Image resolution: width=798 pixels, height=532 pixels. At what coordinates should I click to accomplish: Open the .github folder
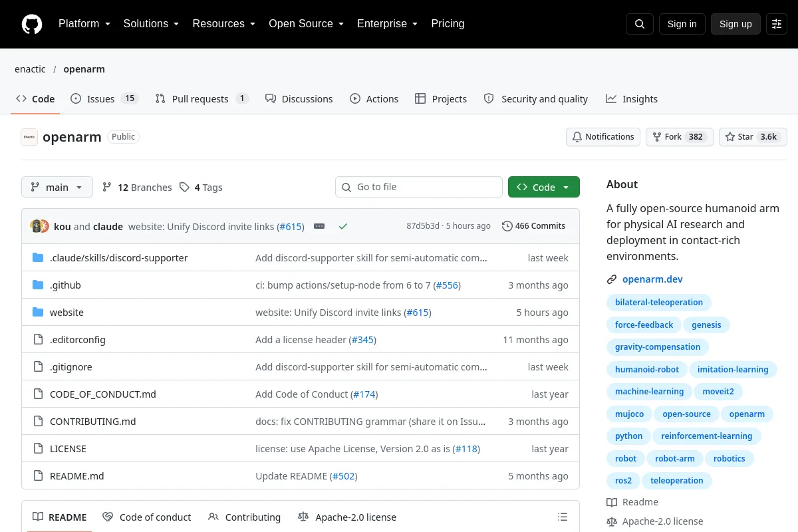point(65,285)
